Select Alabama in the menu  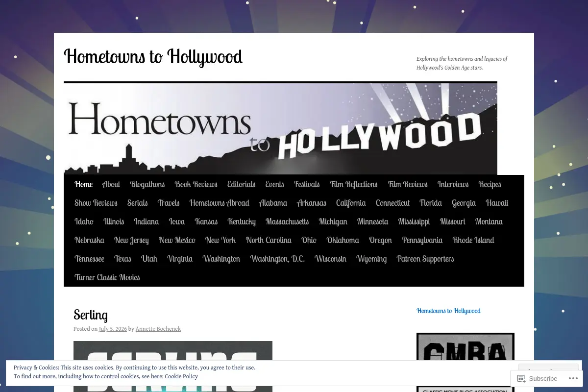[x=273, y=203]
